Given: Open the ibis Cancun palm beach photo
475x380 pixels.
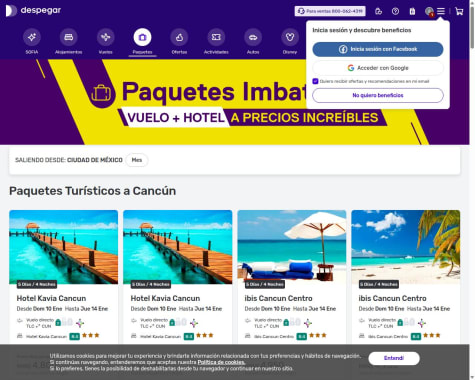Looking at the screenshot, I should [406, 247].
